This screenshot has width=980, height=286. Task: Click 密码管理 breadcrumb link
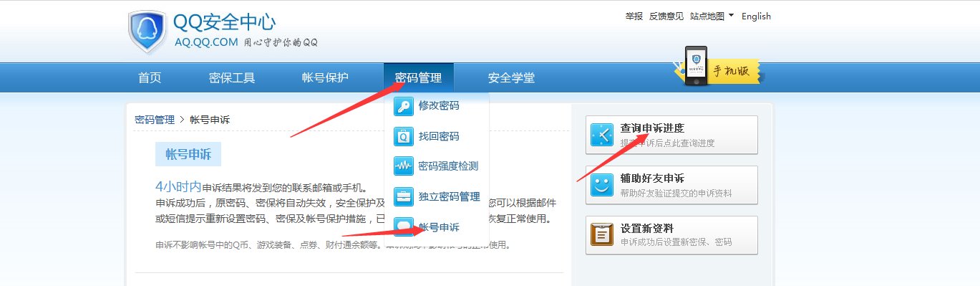(155, 120)
